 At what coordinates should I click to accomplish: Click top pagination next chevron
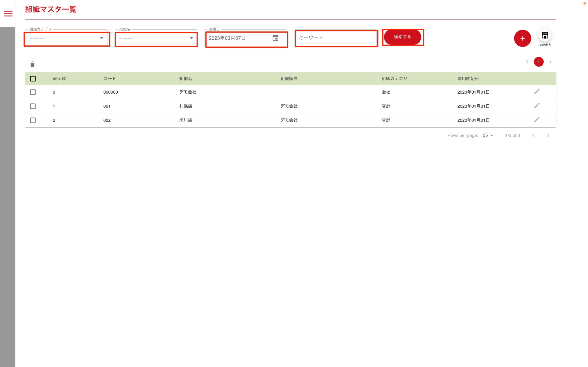[550, 62]
